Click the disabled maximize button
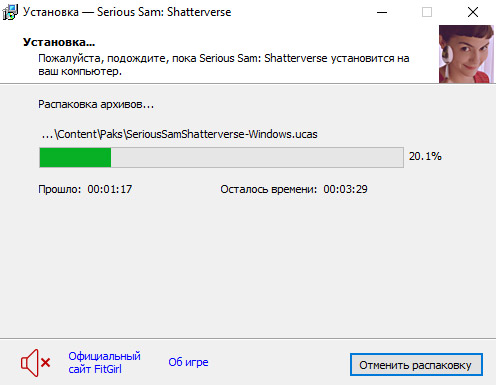Image resolution: width=496 pixels, height=385 pixels. [427, 12]
